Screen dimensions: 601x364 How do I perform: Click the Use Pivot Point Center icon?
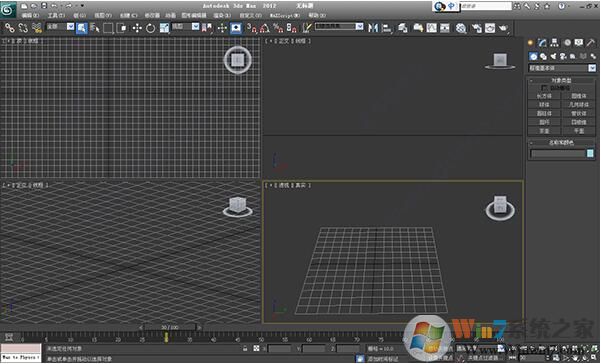pyautogui.click(x=207, y=28)
